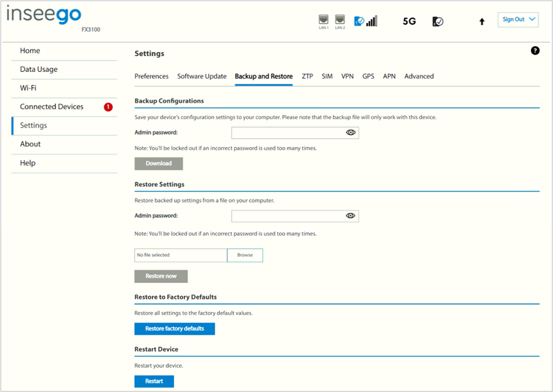
Task: Click the Restart Device heading
Action: point(156,349)
